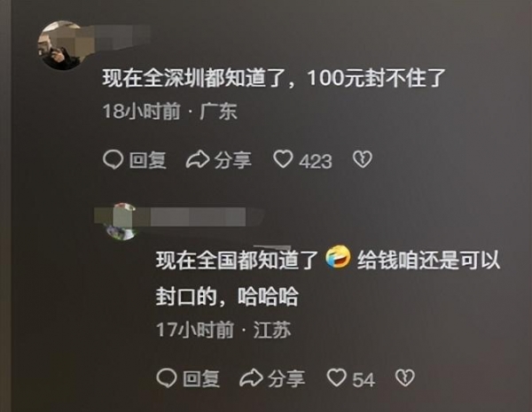The height and width of the screenshot is (412, 532).
Task: Dislike the Guangdong comment with the broken heart
Action: (363, 159)
